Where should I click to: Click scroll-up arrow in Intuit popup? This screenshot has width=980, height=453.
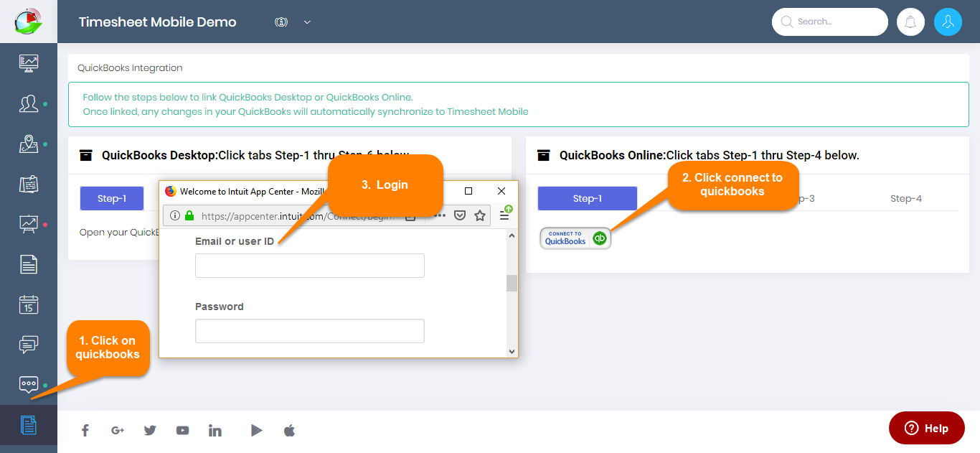coord(512,235)
